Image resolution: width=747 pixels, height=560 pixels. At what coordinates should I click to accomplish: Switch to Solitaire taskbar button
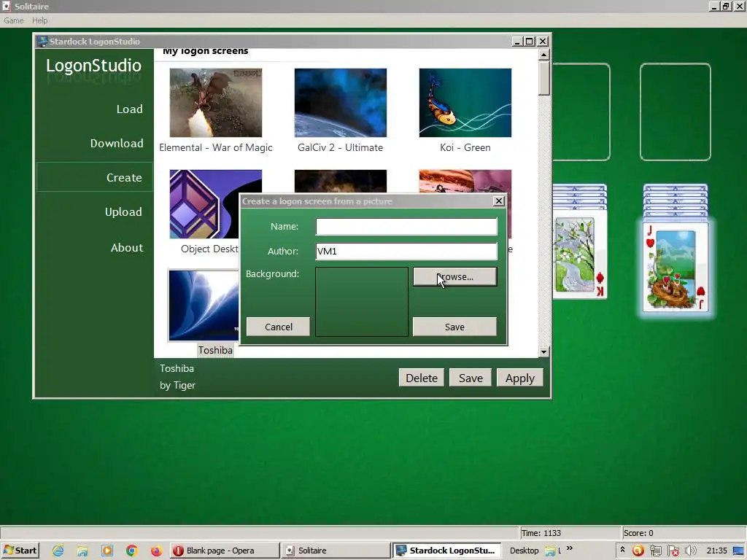(x=336, y=551)
